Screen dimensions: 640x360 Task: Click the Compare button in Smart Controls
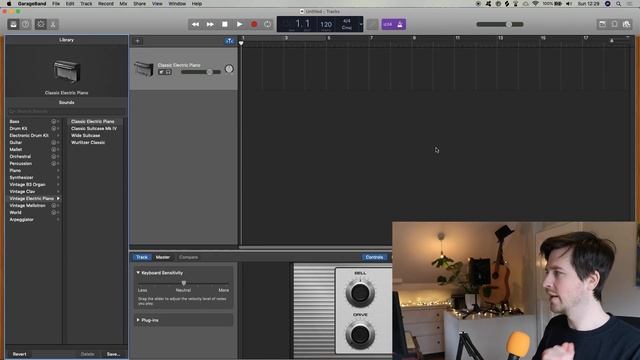pyautogui.click(x=188, y=257)
